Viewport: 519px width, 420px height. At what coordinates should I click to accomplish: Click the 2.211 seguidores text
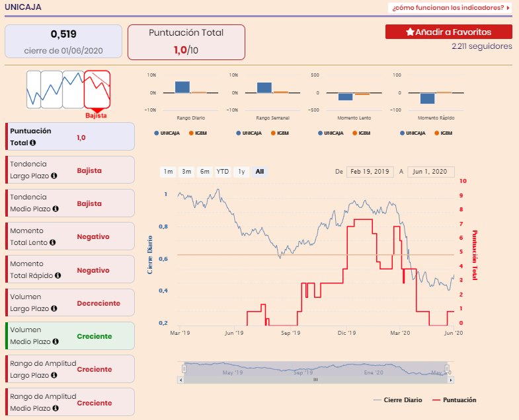coord(482,46)
